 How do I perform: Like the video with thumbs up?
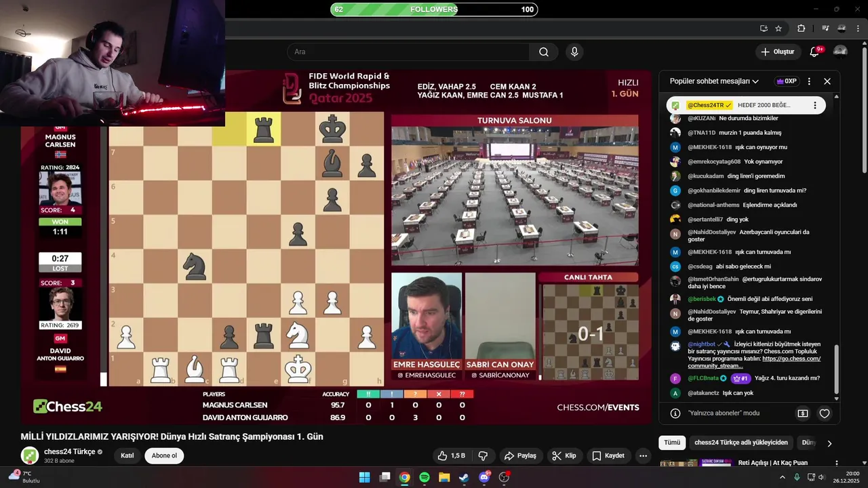[x=452, y=455]
